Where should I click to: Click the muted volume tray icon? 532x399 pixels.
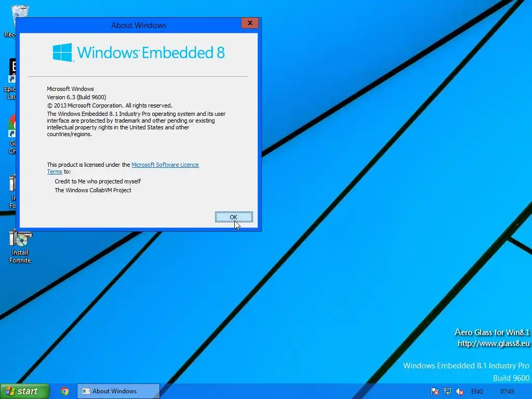point(460,392)
